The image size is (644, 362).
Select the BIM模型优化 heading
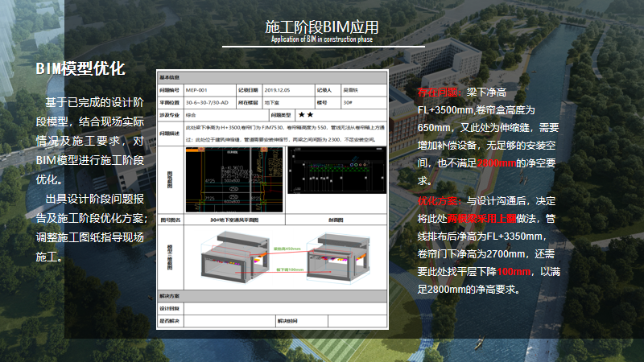tap(80, 70)
